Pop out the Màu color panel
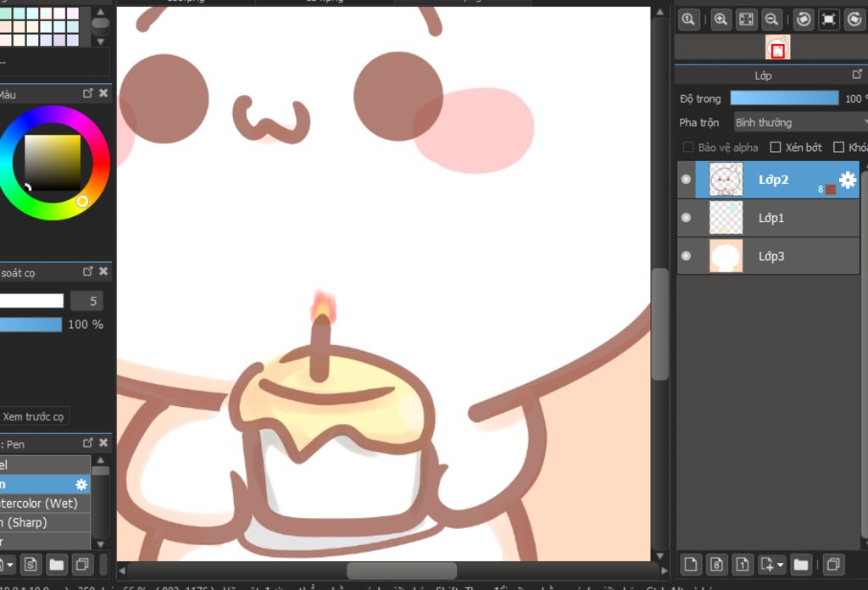The height and width of the screenshot is (590, 868). point(87,93)
